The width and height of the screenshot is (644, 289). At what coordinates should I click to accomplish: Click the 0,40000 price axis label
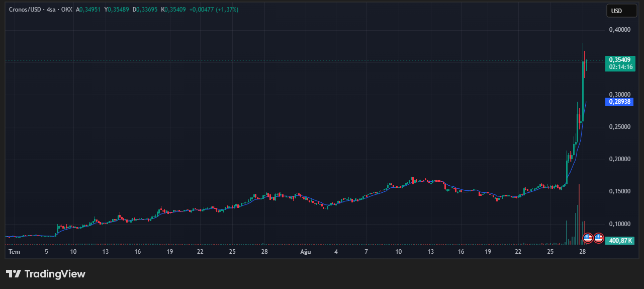619,30
